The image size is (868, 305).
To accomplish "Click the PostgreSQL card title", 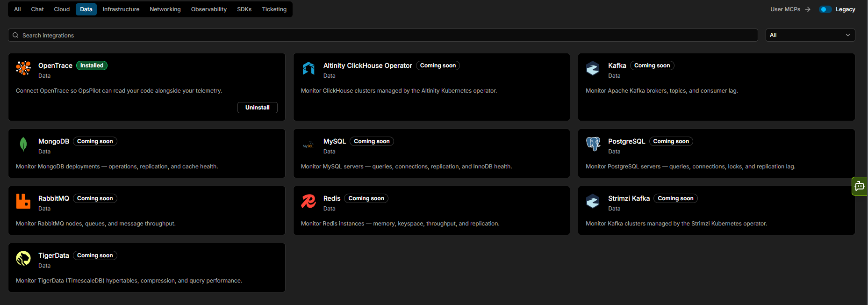I will point(626,141).
